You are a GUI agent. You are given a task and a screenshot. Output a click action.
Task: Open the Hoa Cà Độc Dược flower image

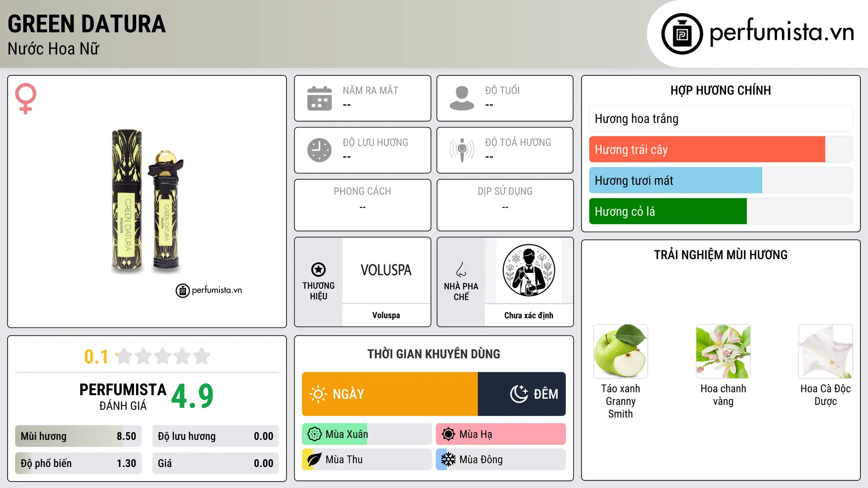click(826, 351)
